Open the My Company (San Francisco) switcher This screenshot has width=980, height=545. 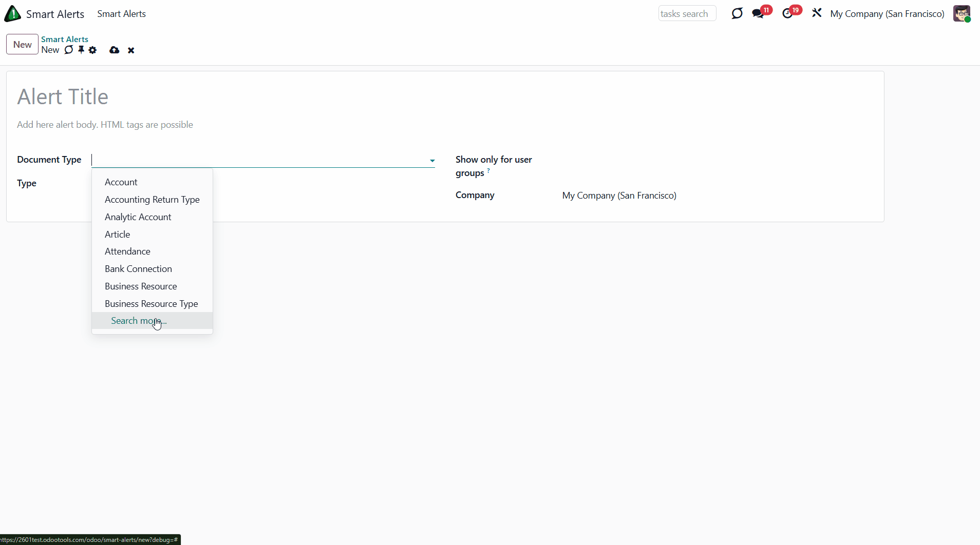coord(887,14)
